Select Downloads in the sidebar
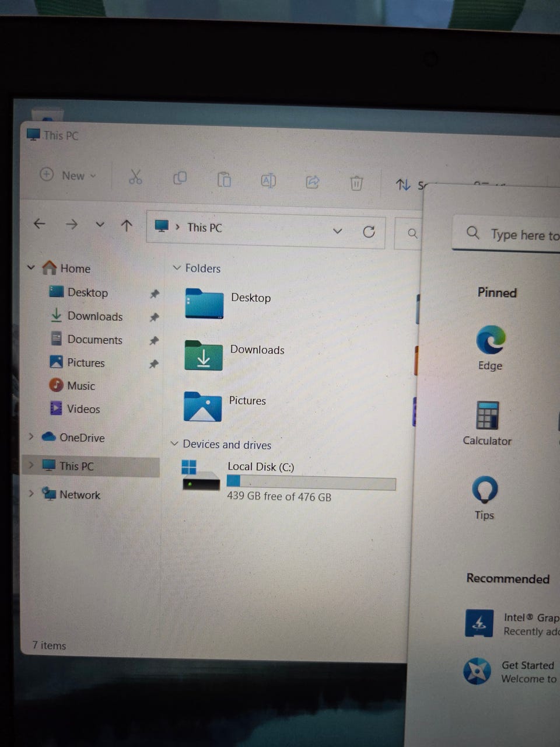 tap(86, 316)
